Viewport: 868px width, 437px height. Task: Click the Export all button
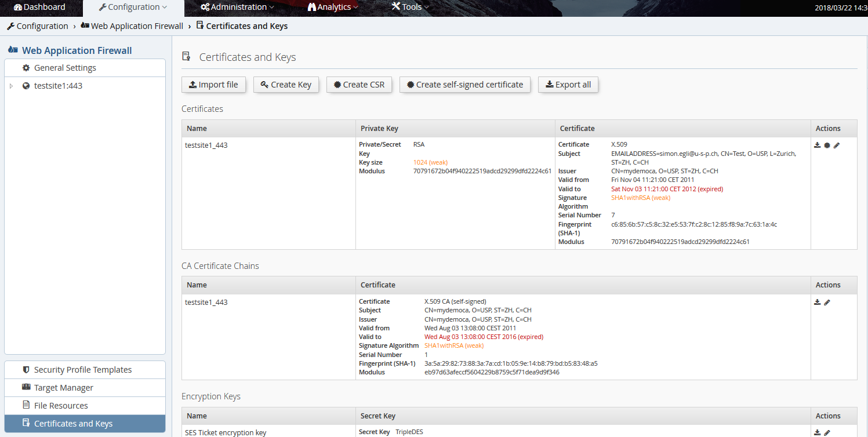tap(568, 84)
